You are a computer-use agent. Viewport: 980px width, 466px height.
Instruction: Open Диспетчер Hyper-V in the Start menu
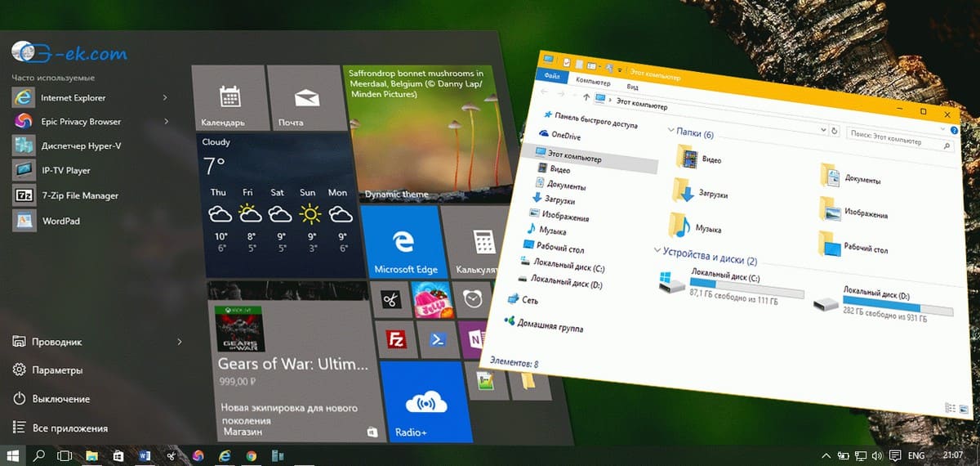pos(66,146)
